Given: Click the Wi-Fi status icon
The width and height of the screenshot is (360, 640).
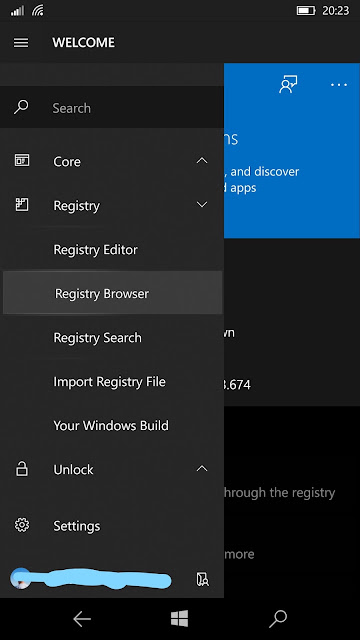Looking at the screenshot, I should pyautogui.click(x=38, y=11).
